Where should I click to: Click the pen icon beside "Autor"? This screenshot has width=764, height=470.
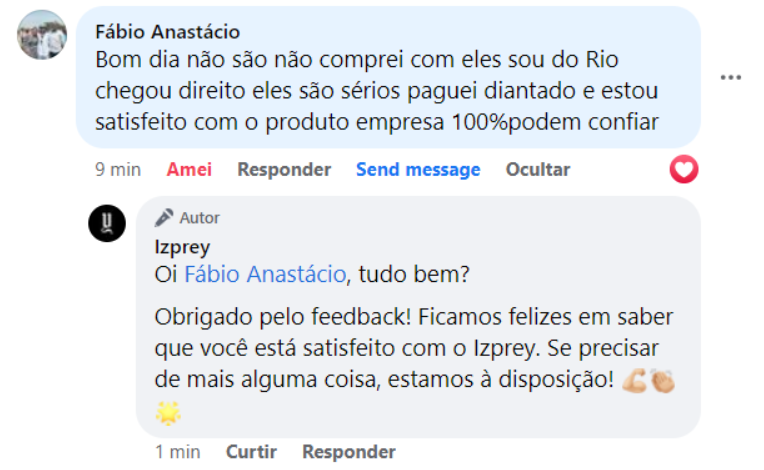pos(164,218)
